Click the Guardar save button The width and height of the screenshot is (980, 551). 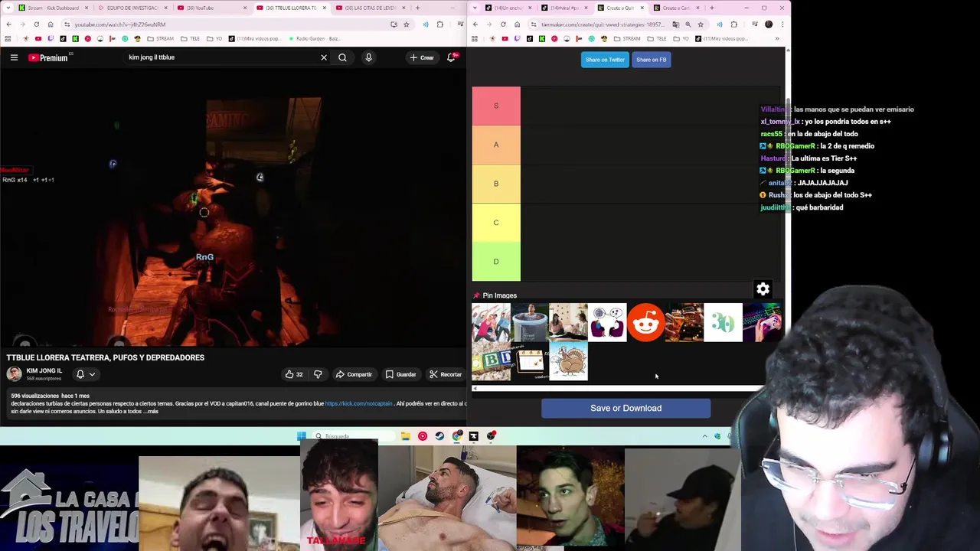(x=400, y=374)
